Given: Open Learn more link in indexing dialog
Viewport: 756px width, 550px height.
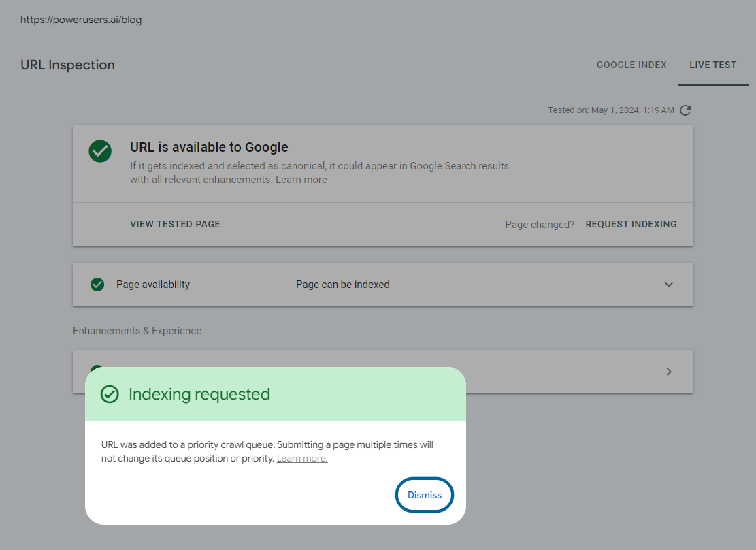Looking at the screenshot, I should (302, 458).
